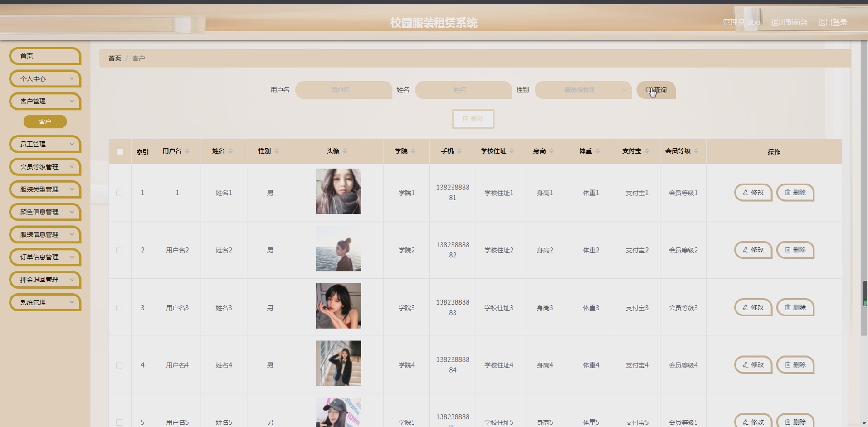This screenshot has width=868, height=427.
Task: Edit the 用户名4 customer row
Action: 753,365
